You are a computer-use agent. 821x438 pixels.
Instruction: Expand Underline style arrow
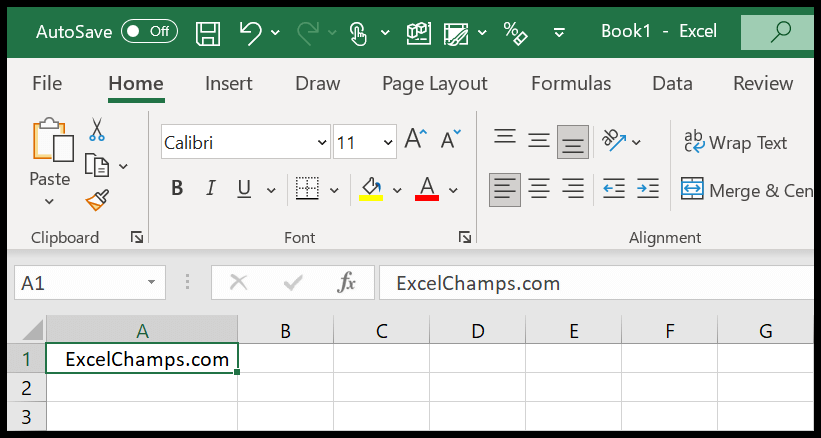point(271,190)
